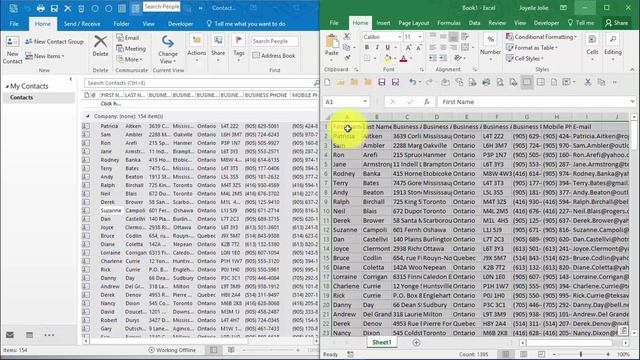Image resolution: width=640 pixels, height=360 pixels.
Task: Click the Excel zoom slider
Action: pos(581,354)
